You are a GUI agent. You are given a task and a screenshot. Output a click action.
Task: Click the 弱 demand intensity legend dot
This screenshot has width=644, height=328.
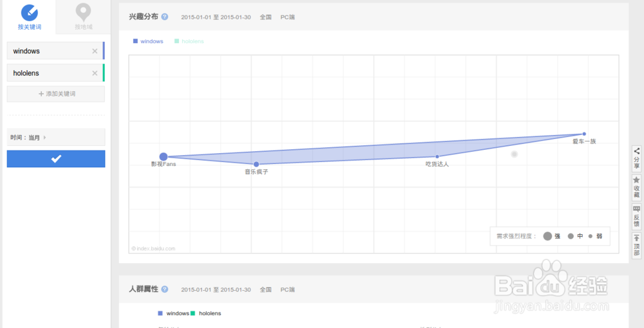click(x=591, y=236)
